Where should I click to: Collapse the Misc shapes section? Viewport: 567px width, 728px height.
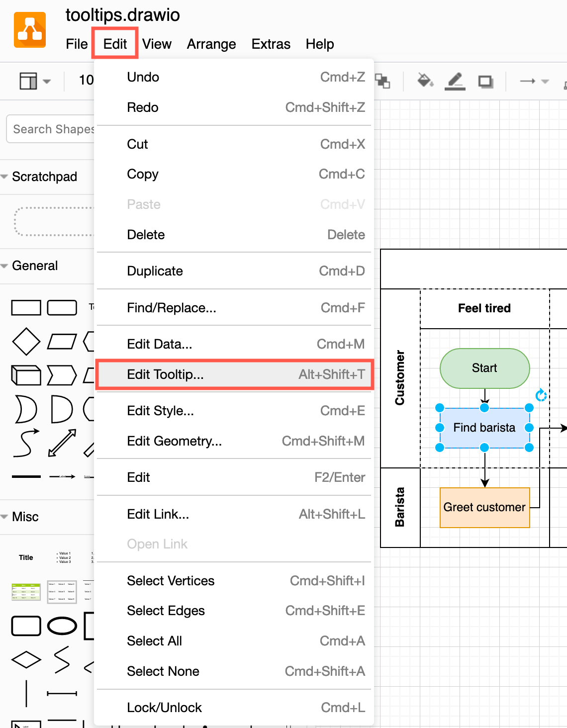click(5, 517)
